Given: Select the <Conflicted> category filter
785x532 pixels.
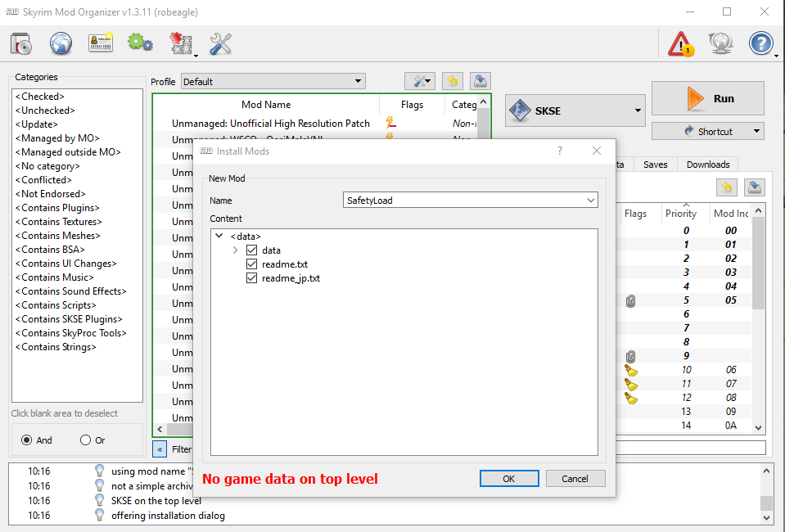Looking at the screenshot, I should click(43, 180).
